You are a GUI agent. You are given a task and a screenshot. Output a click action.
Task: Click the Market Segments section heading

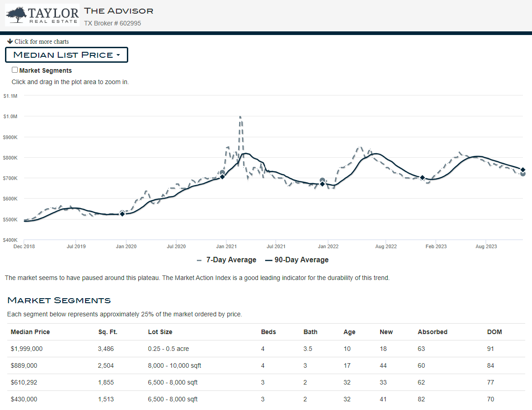[59, 300]
